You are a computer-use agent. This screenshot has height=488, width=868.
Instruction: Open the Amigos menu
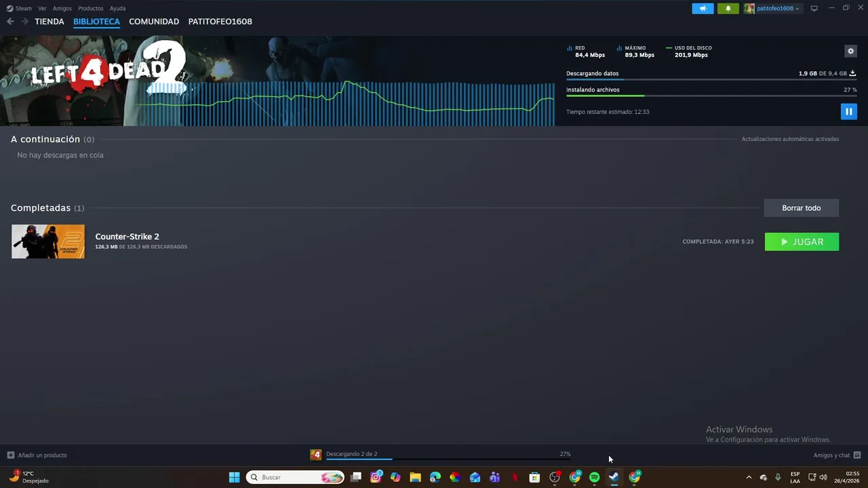62,8
